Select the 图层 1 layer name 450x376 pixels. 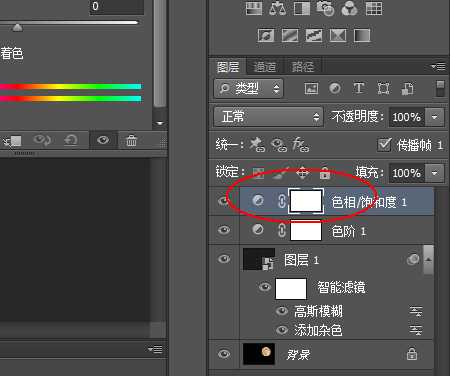point(301,260)
